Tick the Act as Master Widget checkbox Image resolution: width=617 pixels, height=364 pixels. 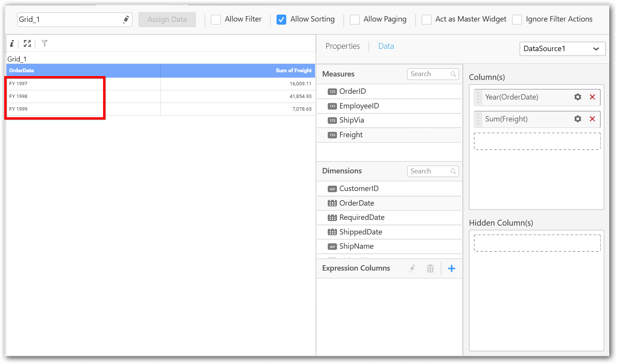pos(426,20)
